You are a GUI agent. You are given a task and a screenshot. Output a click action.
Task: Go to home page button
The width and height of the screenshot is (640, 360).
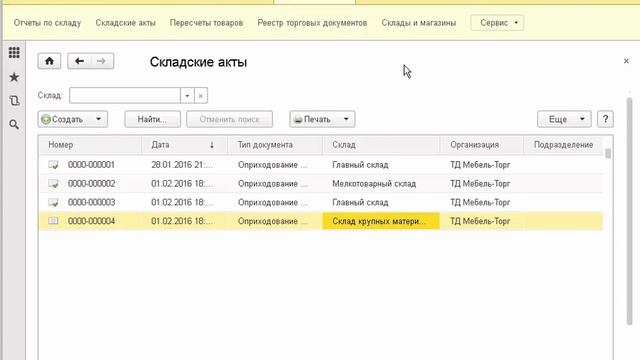pyautogui.click(x=49, y=61)
